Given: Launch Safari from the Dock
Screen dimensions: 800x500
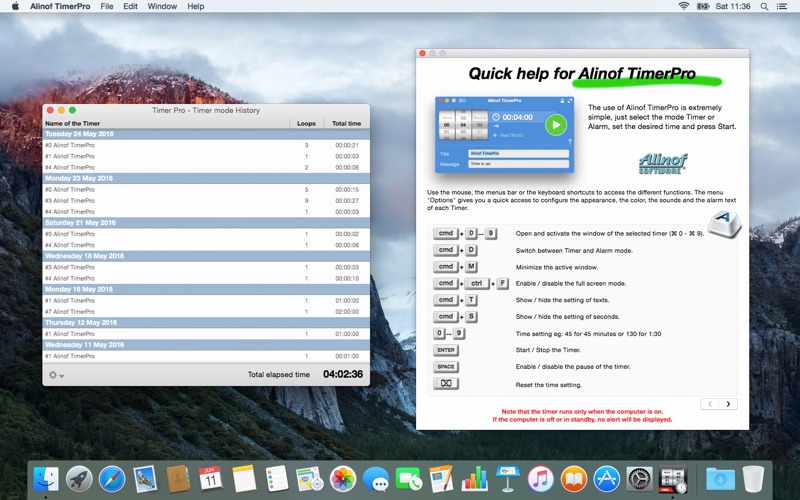Looking at the screenshot, I should pyautogui.click(x=112, y=479).
